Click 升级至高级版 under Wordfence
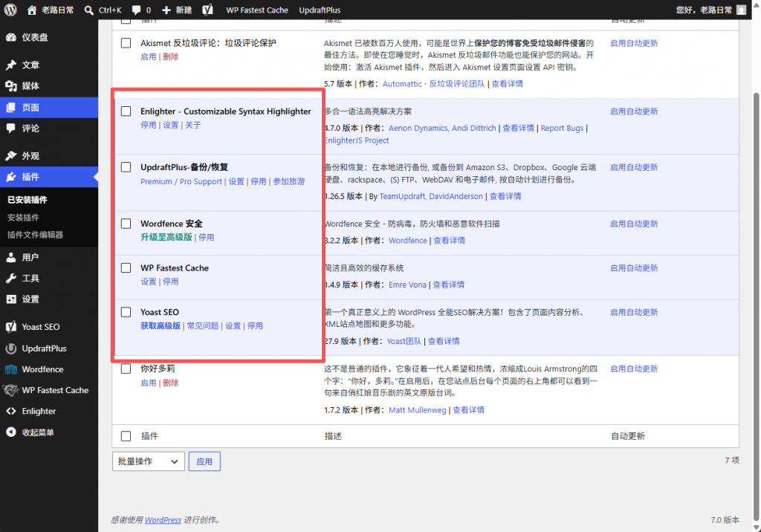761x532 pixels. 166,237
